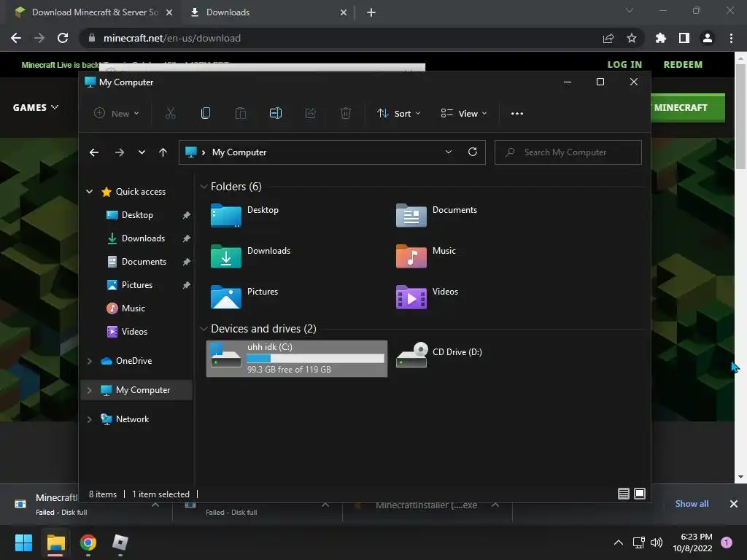Open the Windows Start menu
Image resolution: width=747 pixels, height=560 pixels.
(23, 542)
